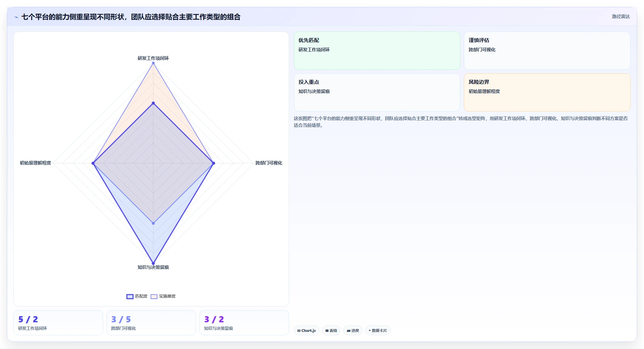Click the 实施难度 data point on 研发工作项闭环 axis
This screenshot has height=349, width=644.
pos(153,63)
